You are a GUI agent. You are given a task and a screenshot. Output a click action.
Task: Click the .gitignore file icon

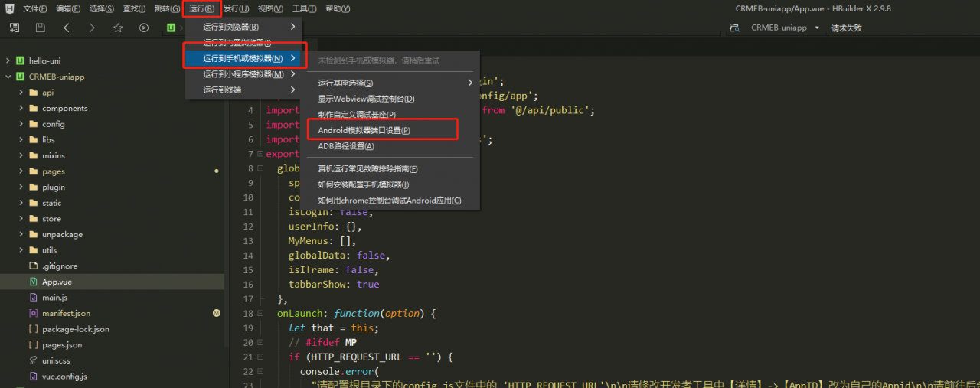33,266
